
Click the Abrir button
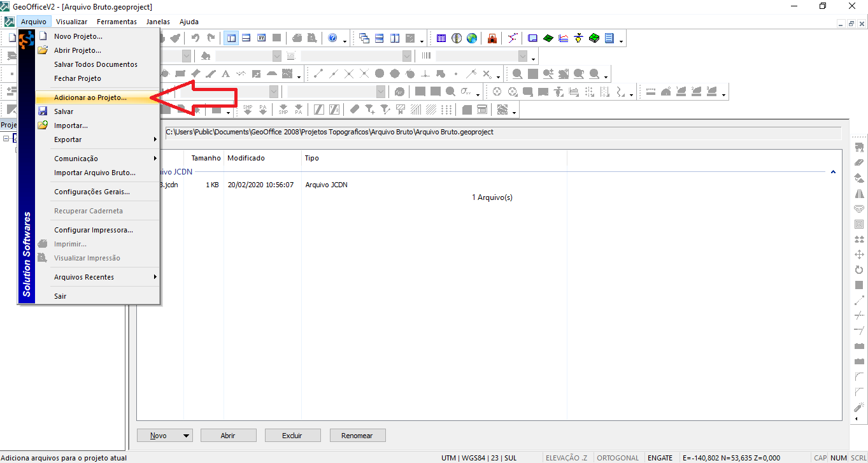point(228,436)
